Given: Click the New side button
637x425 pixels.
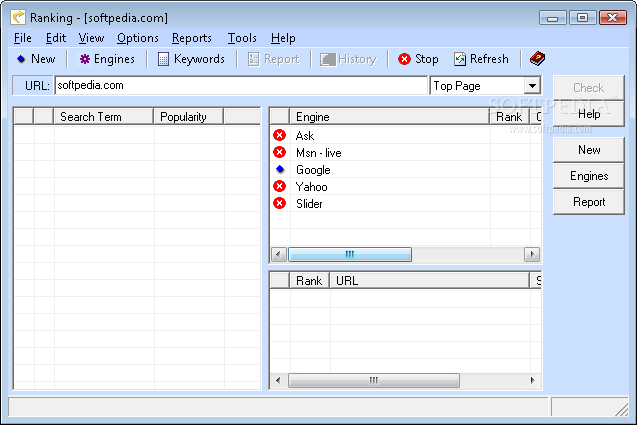Looking at the screenshot, I should (588, 150).
